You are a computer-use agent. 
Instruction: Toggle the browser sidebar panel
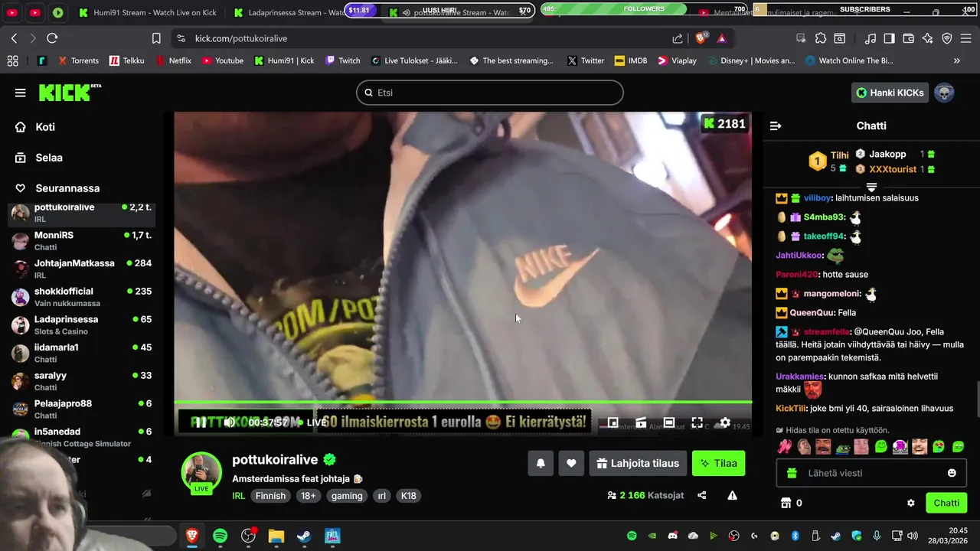click(x=889, y=38)
